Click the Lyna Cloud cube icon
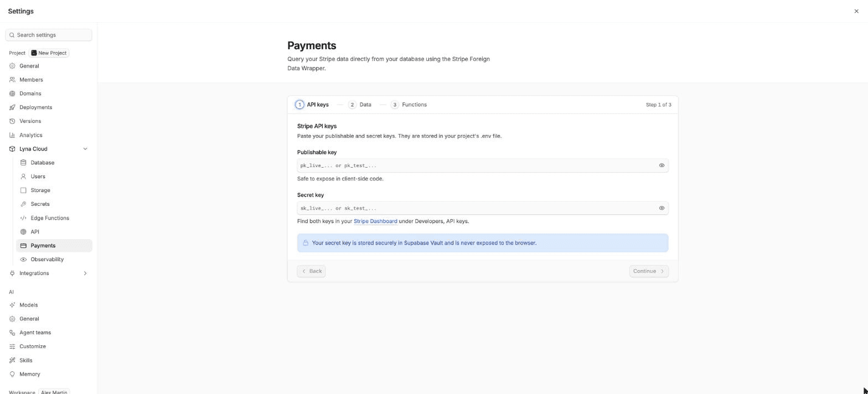The height and width of the screenshot is (394, 868). tap(12, 149)
